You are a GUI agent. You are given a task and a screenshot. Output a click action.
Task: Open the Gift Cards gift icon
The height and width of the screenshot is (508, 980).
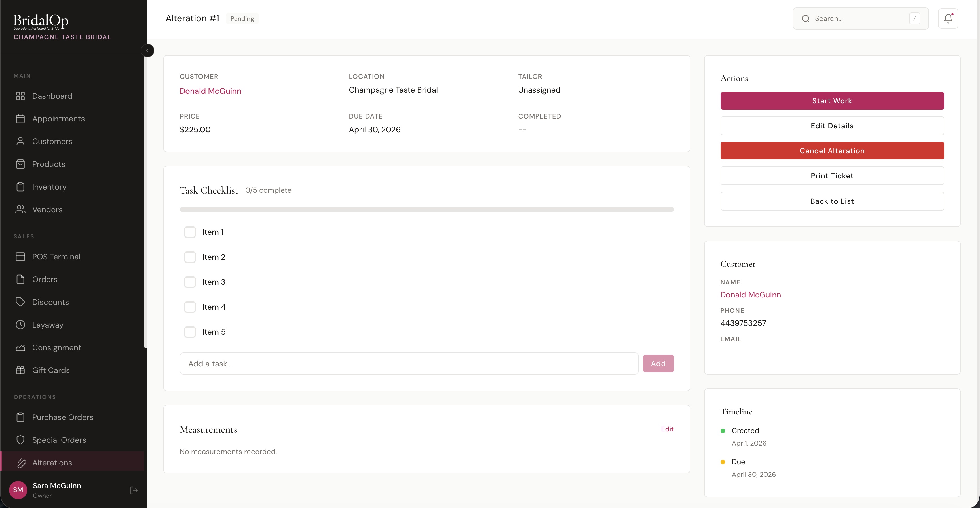(x=20, y=370)
